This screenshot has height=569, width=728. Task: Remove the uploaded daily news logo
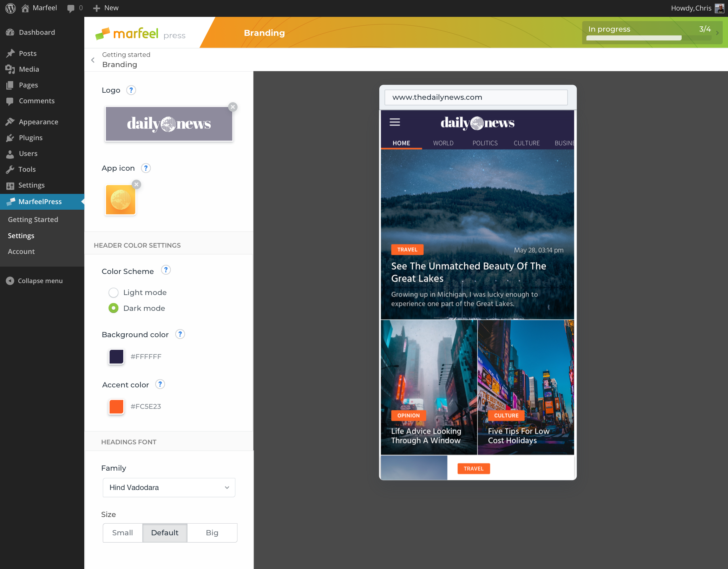tap(232, 107)
